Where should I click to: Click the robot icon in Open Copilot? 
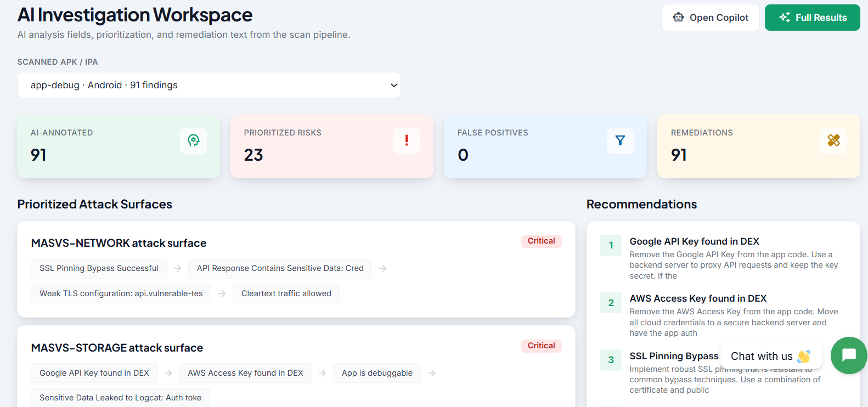pos(679,18)
